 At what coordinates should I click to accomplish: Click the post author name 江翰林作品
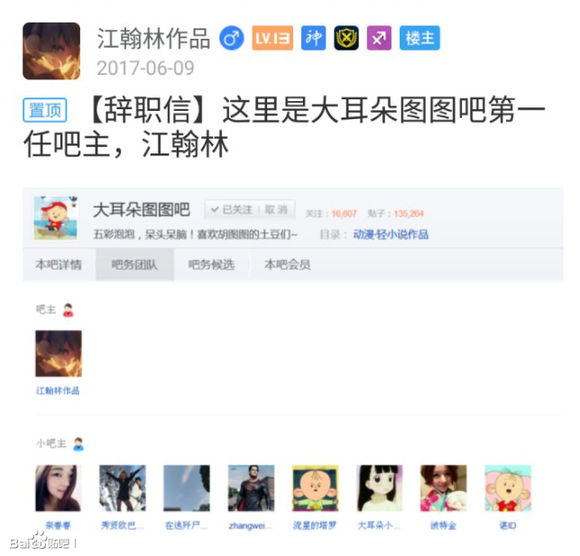(154, 38)
